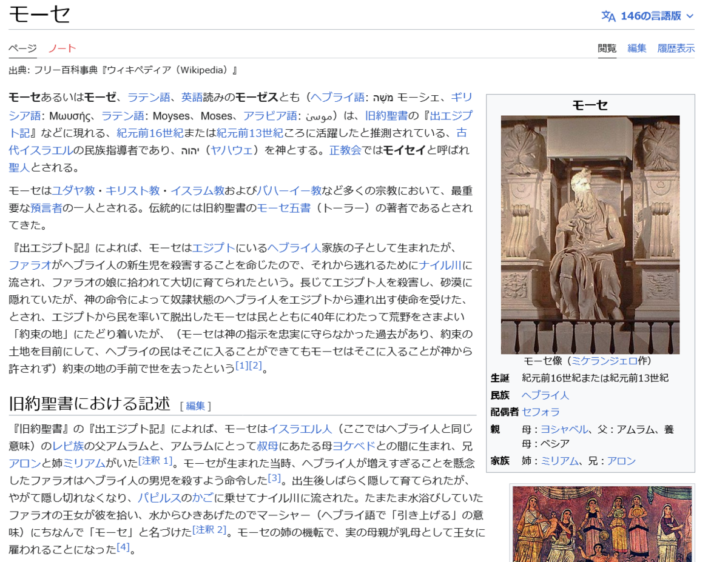Show the 履歴表示 history tab
The height and width of the screenshot is (562, 728).
[x=676, y=49]
